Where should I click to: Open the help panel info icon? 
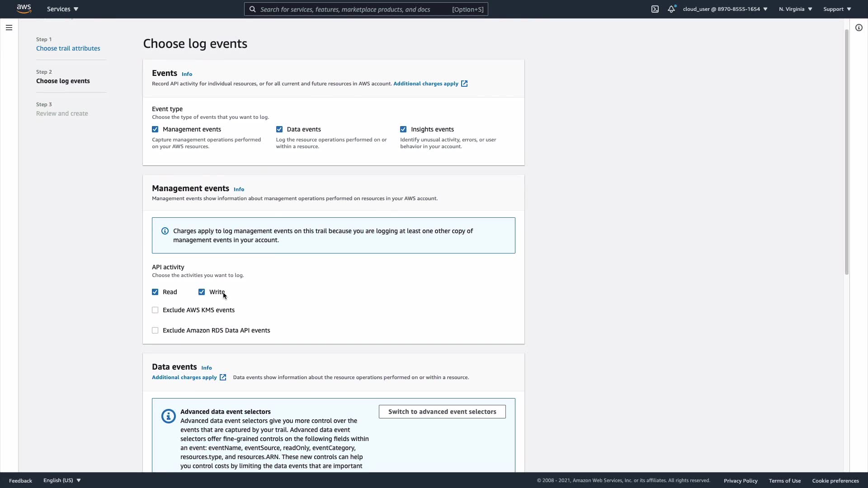859,28
